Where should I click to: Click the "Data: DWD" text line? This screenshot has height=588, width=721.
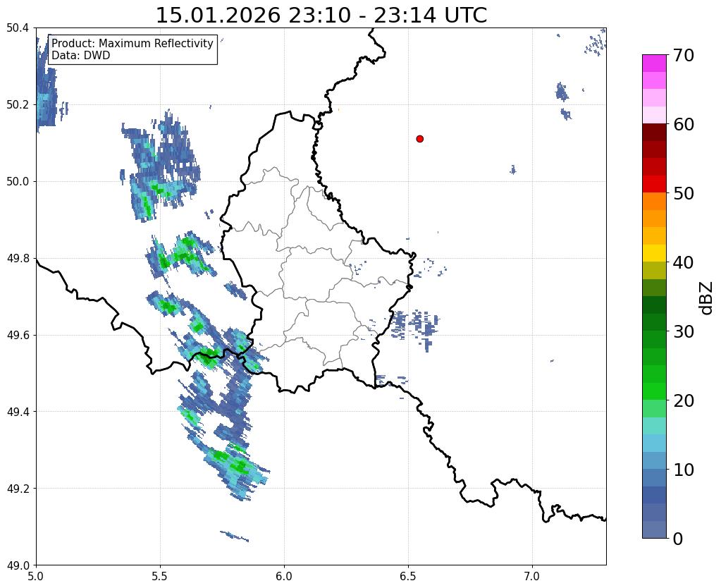[81, 56]
